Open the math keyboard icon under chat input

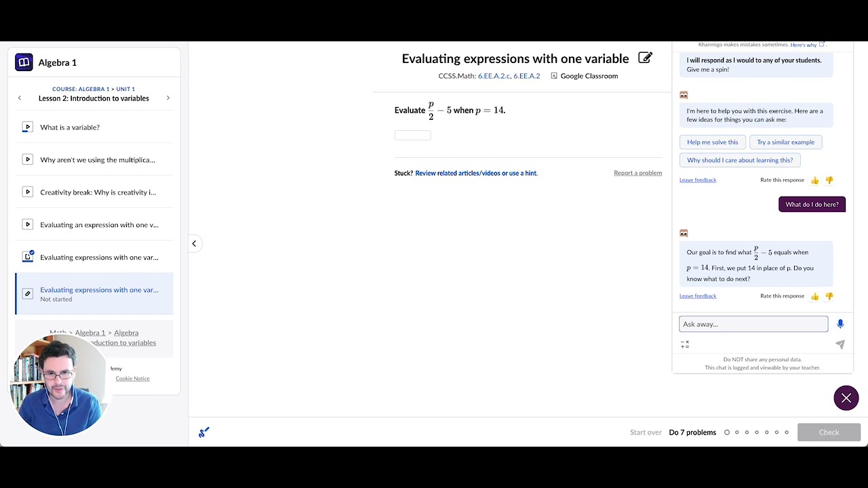pos(685,345)
